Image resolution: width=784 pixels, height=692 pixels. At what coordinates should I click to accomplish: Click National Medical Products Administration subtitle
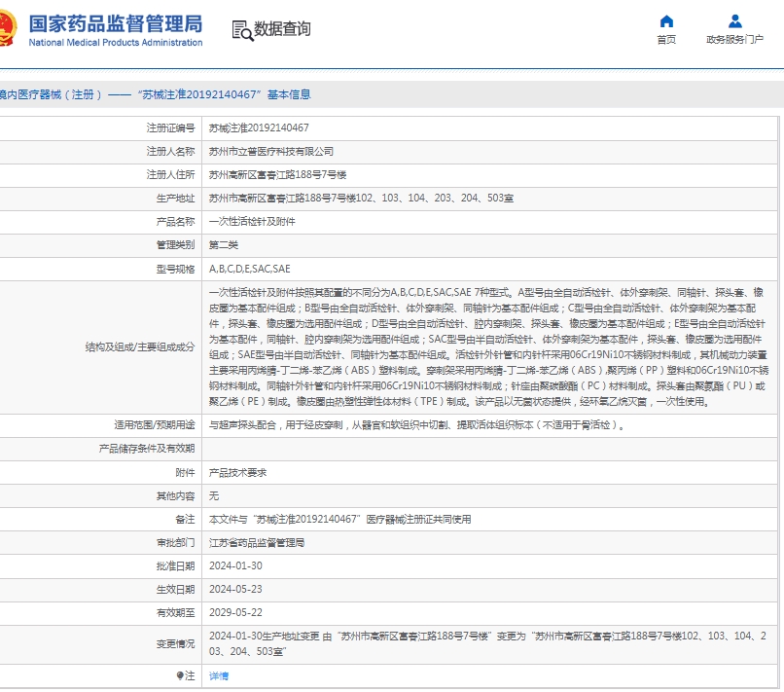tap(116, 43)
